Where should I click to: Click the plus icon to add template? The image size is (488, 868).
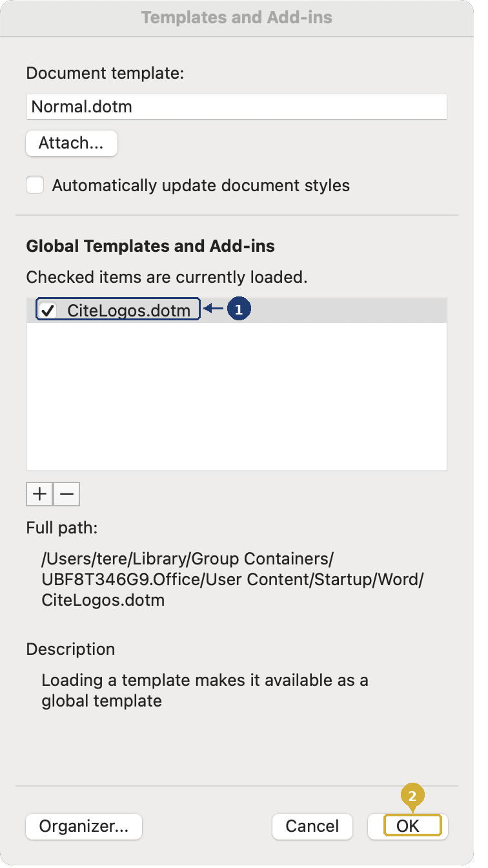pyautogui.click(x=39, y=495)
